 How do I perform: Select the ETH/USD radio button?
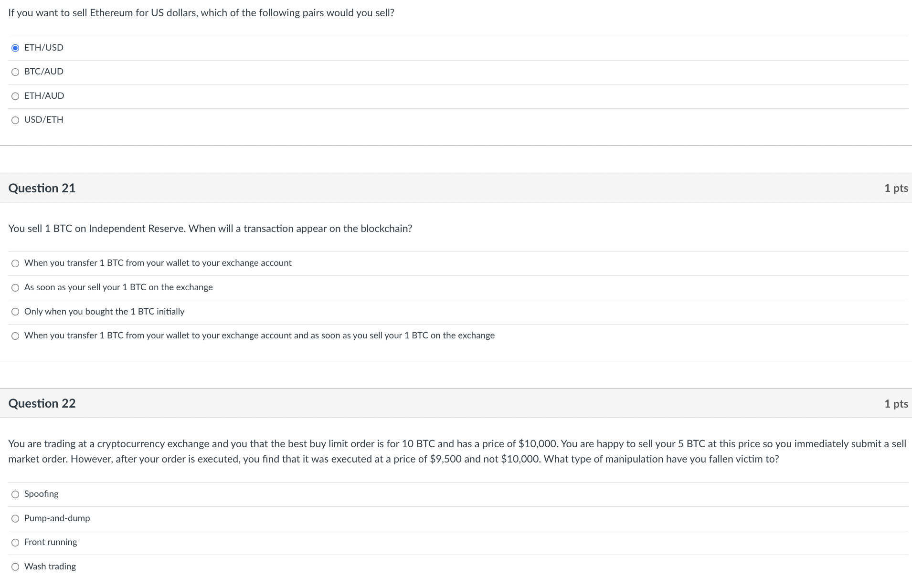(x=15, y=48)
